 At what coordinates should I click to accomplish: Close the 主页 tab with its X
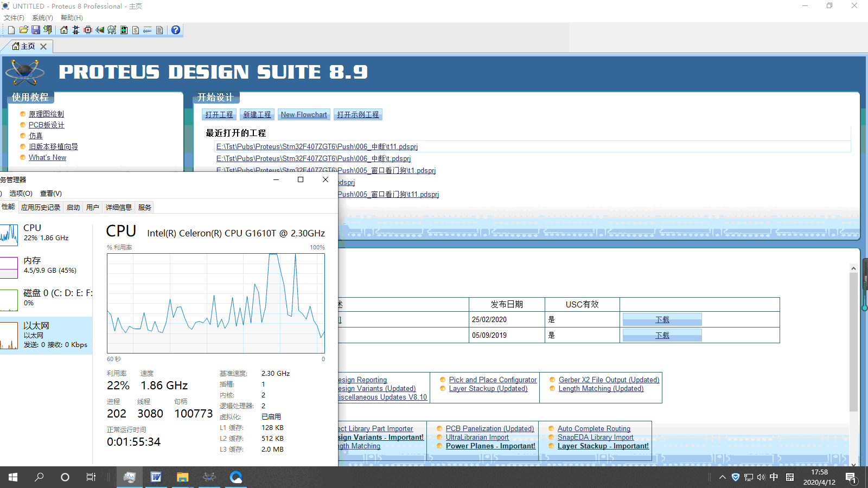[43, 47]
